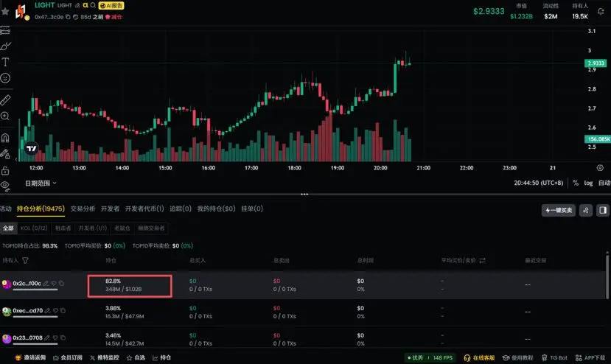Screen dimensions: 611x364
Task: Click the 一键买卖 quick trade button
Action: [559, 211]
